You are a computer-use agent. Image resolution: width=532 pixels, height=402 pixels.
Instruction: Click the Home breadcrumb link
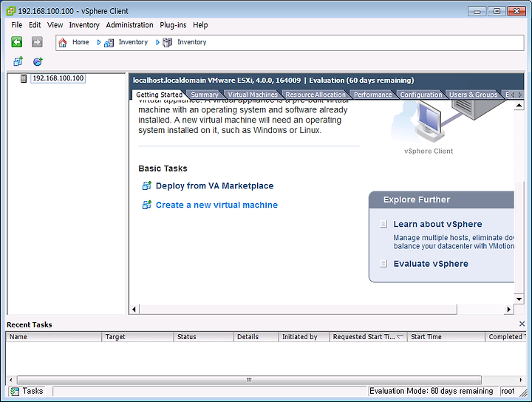tap(81, 42)
